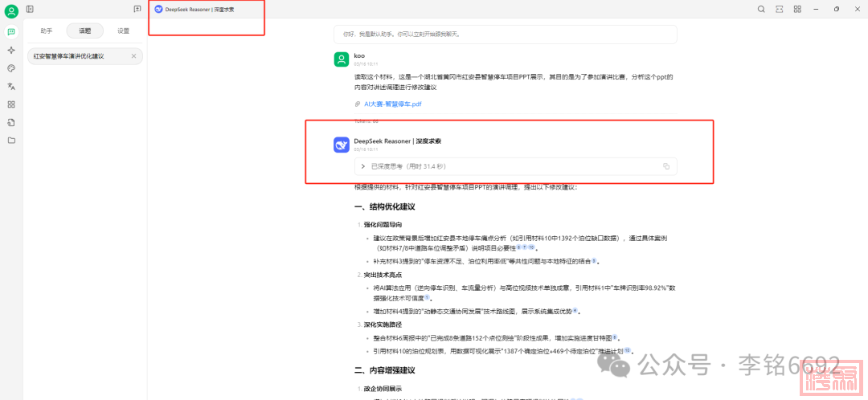Open the files folder icon in sidebar
868x400 pixels.
(x=11, y=140)
